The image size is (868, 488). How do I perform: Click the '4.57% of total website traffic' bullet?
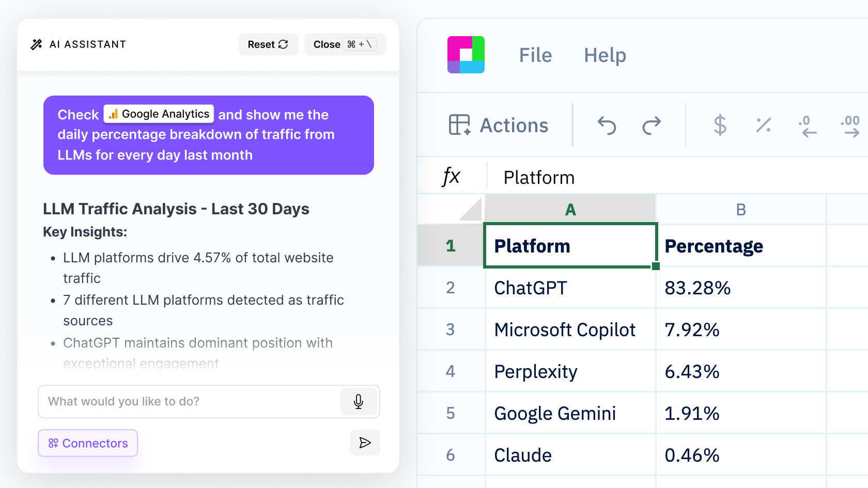coord(198,267)
